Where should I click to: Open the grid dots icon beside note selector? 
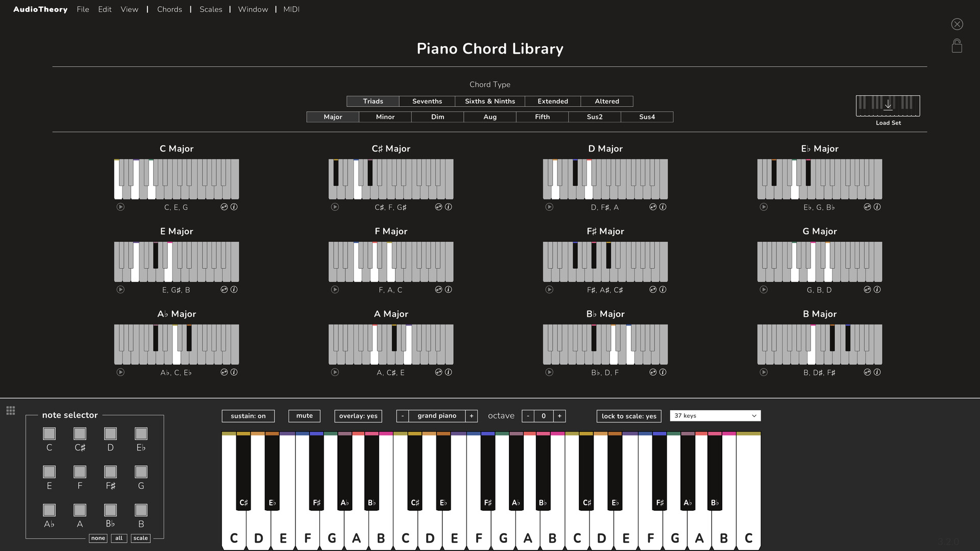pos(11,411)
